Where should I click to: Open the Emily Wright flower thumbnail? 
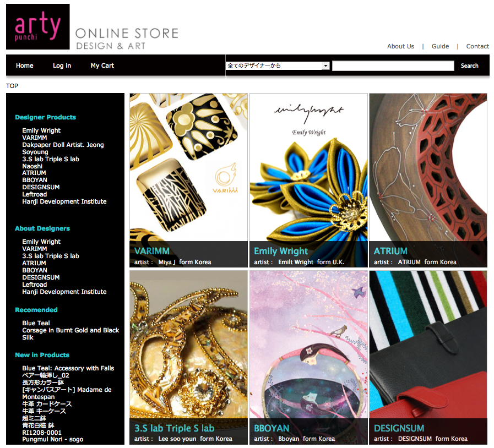[308, 180]
